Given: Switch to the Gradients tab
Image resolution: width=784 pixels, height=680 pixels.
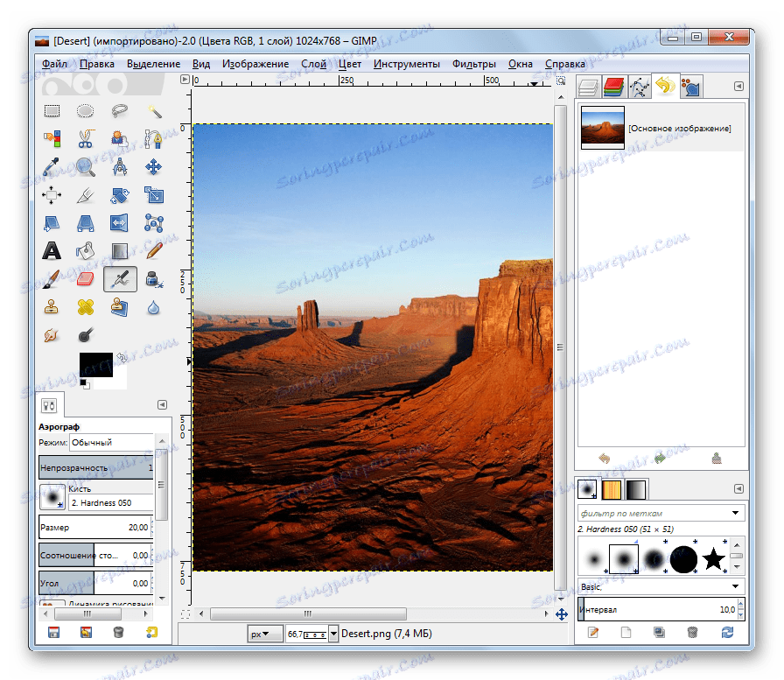Looking at the screenshot, I should [x=635, y=489].
